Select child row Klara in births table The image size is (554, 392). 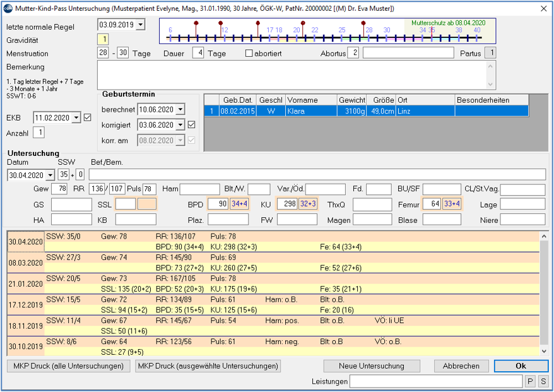[x=367, y=111]
